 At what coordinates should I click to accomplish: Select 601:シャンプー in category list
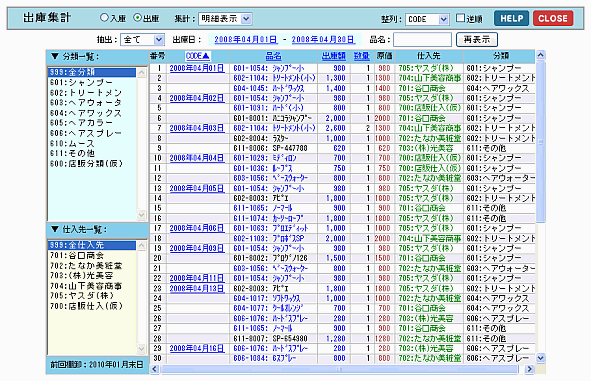point(92,82)
